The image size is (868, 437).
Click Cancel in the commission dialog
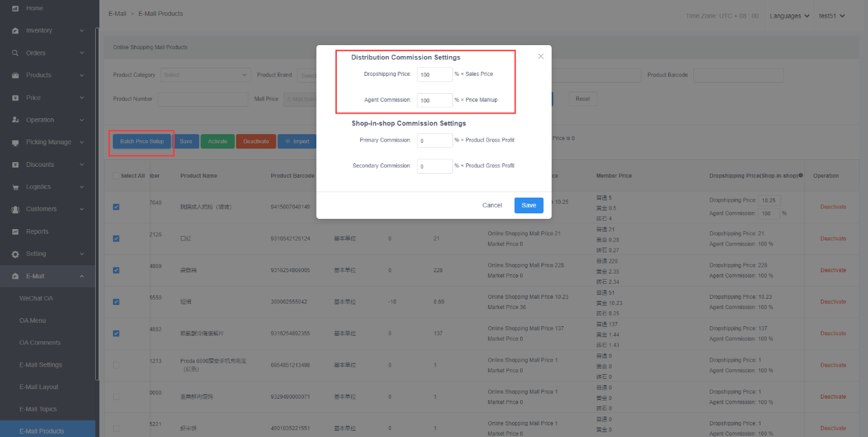492,205
